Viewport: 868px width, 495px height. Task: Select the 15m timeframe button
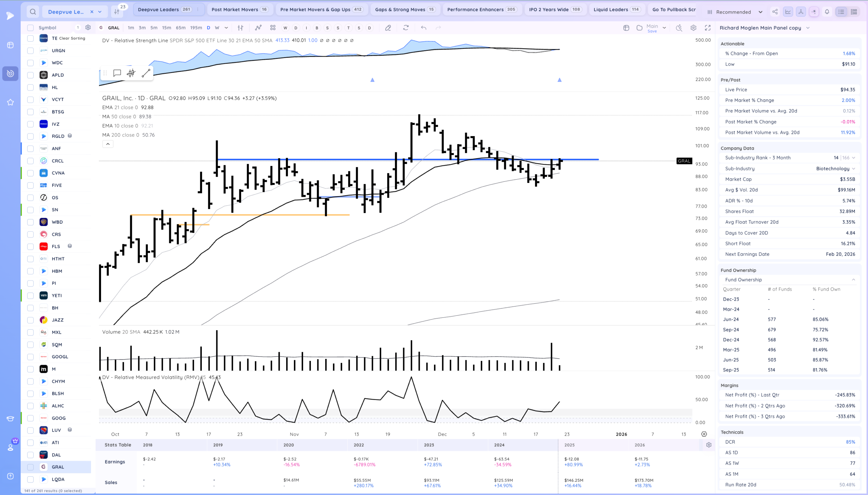tap(166, 28)
